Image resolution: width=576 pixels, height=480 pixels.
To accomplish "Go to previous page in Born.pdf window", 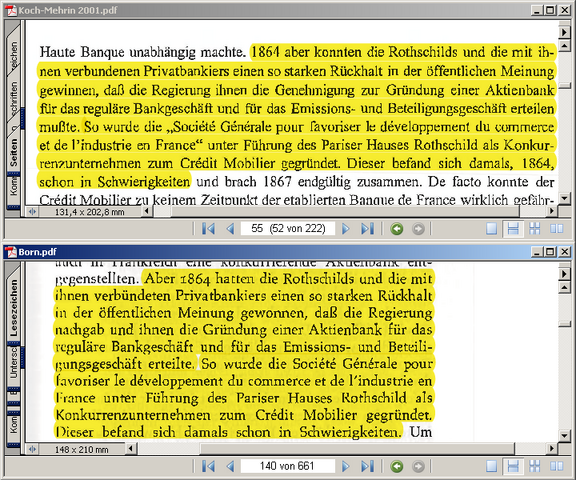I will [230, 466].
